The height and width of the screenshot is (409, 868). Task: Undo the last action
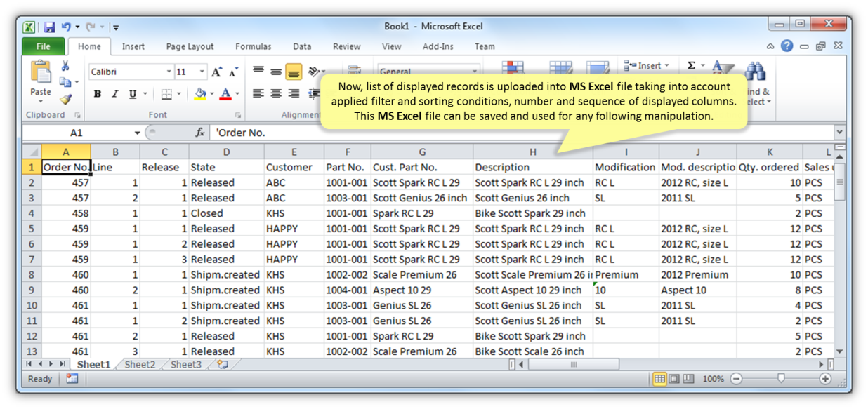tap(66, 27)
